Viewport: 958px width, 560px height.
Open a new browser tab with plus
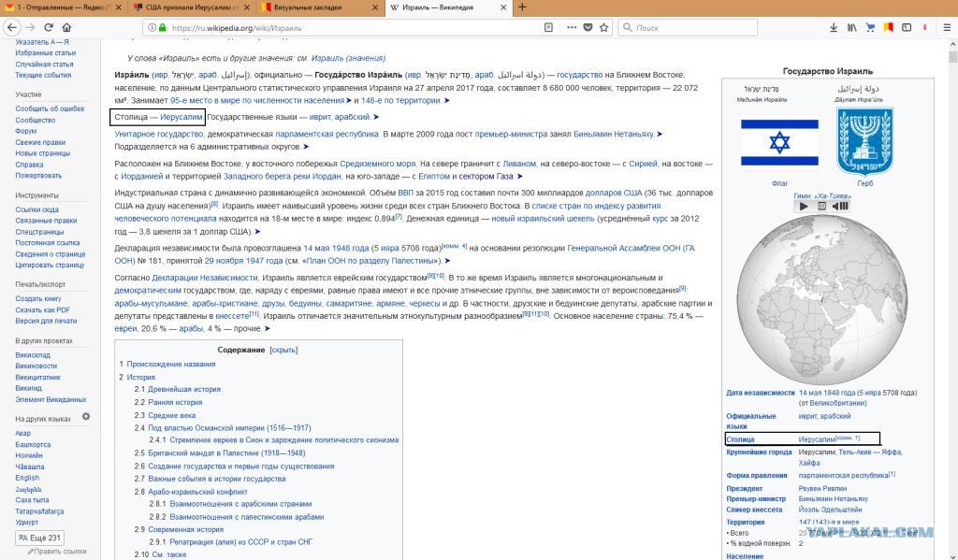tap(522, 7)
